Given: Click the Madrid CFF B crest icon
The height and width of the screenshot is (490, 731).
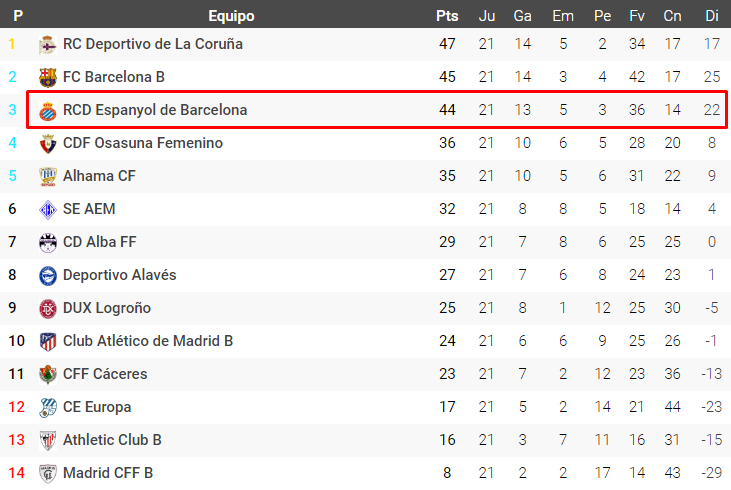Looking at the screenshot, I should coord(48,473).
